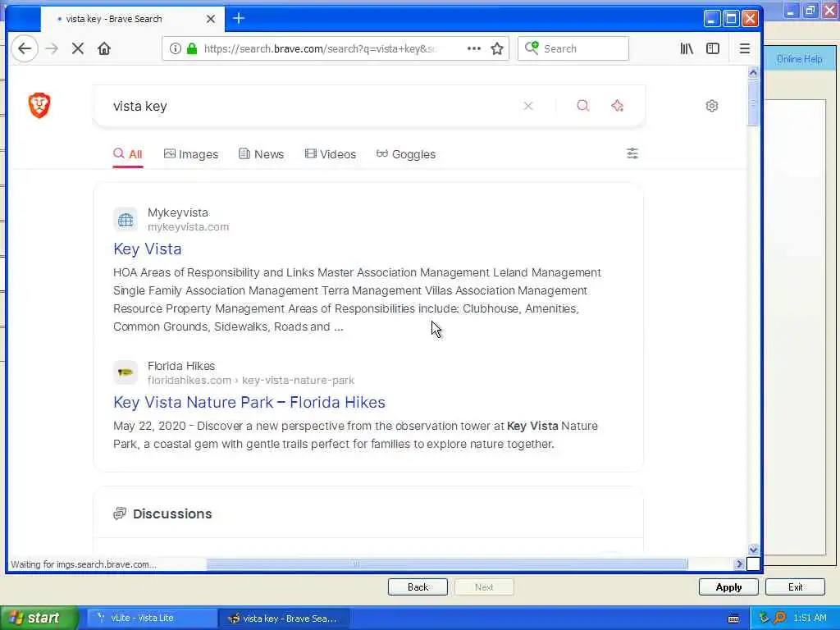Focus the Brave search query field
The width and height of the screenshot is (840, 630).
[311, 106]
